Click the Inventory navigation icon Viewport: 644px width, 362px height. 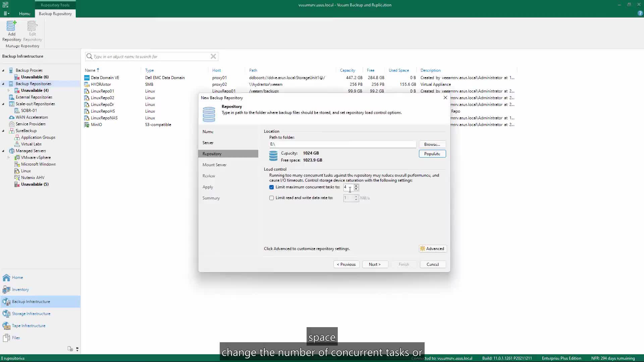(6, 290)
